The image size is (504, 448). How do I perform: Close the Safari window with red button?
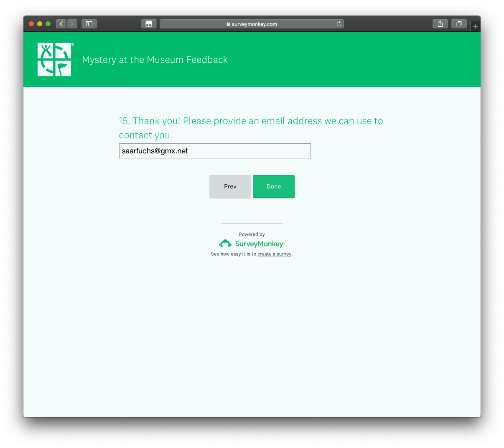point(31,24)
